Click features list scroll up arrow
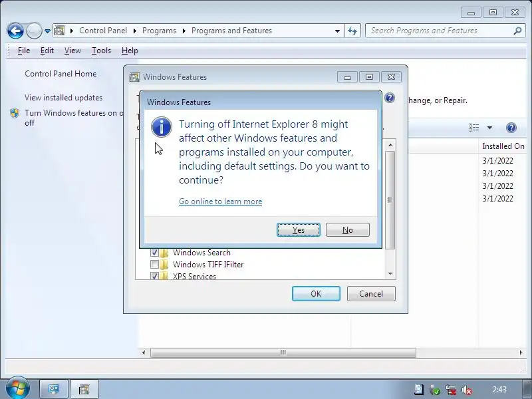Image resolution: width=532 pixels, height=399 pixels. [390, 145]
